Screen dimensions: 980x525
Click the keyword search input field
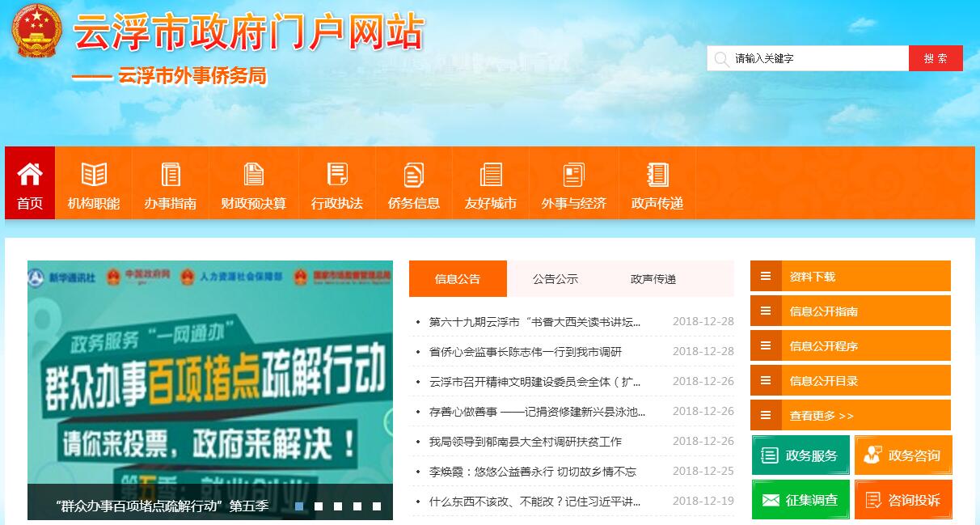(x=817, y=58)
